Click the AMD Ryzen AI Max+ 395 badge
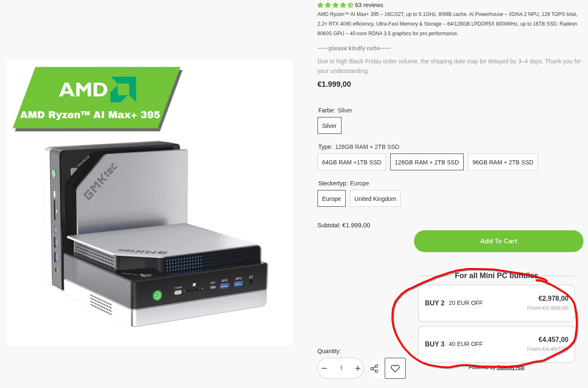Viewport: 588px width, 388px height. click(97, 99)
